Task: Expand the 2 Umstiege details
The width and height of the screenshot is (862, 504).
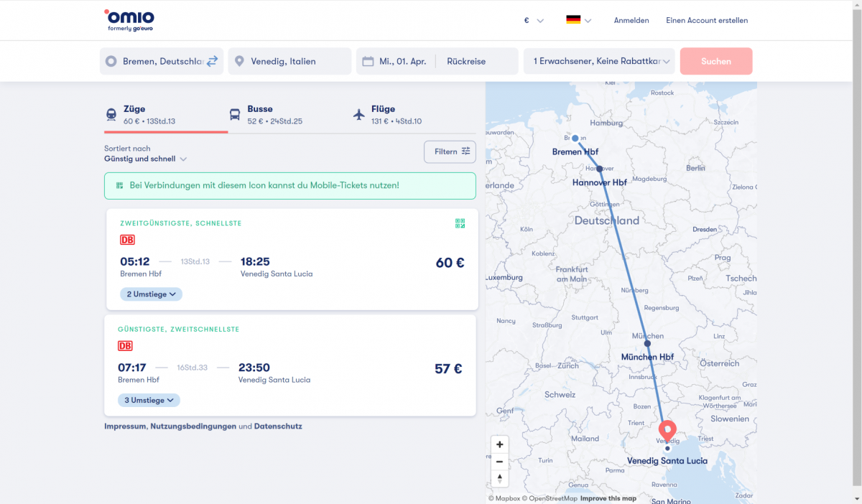Action: click(151, 294)
